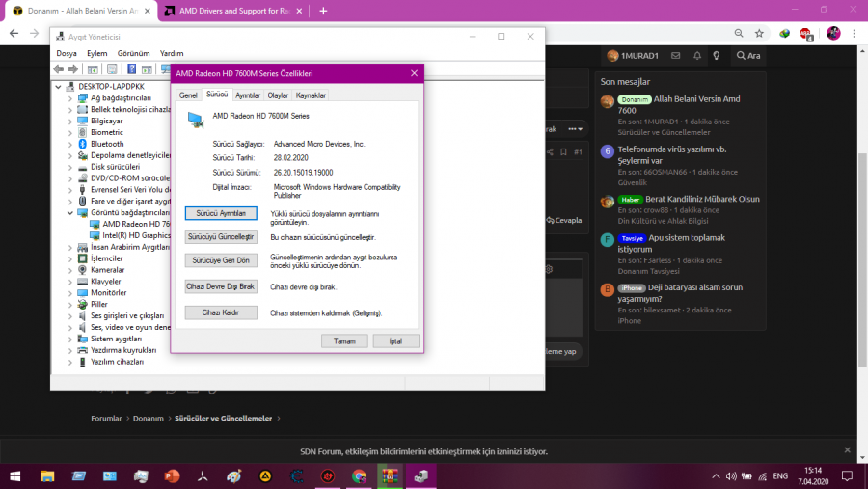Open the forum notifications bell icon

pos(697,55)
